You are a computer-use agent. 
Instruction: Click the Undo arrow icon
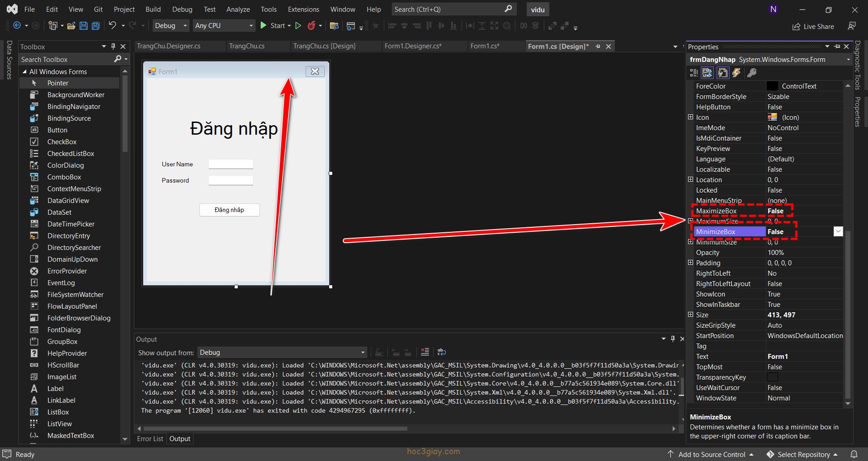click(x=113, y=26)
